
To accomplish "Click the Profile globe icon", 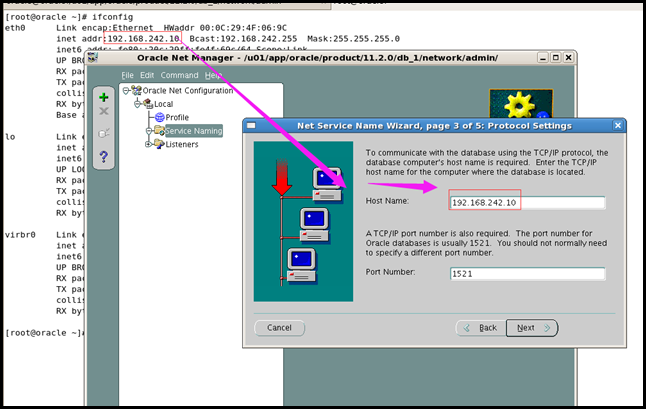I will 160,117.
